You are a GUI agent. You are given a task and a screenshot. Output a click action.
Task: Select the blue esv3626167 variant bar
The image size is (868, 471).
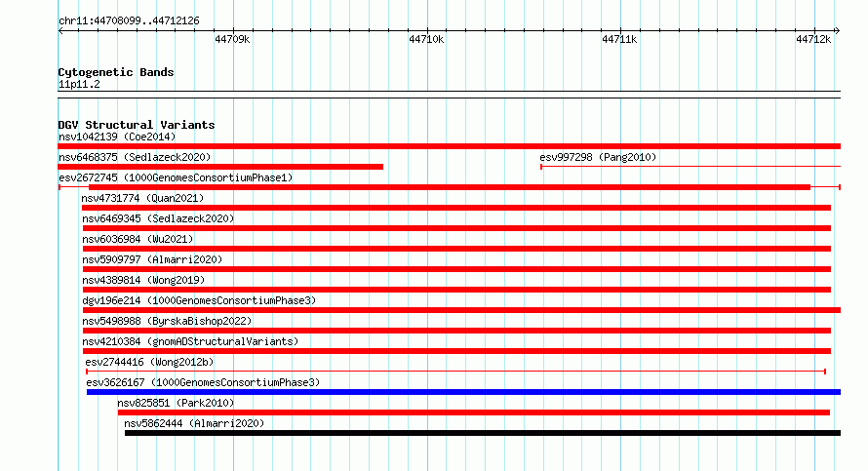464,392
